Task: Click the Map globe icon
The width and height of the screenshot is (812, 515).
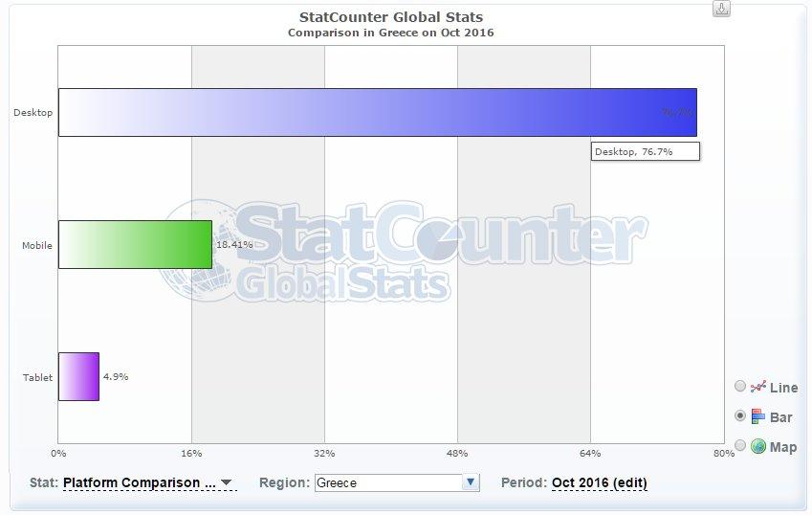Action: tap(758, 446)
